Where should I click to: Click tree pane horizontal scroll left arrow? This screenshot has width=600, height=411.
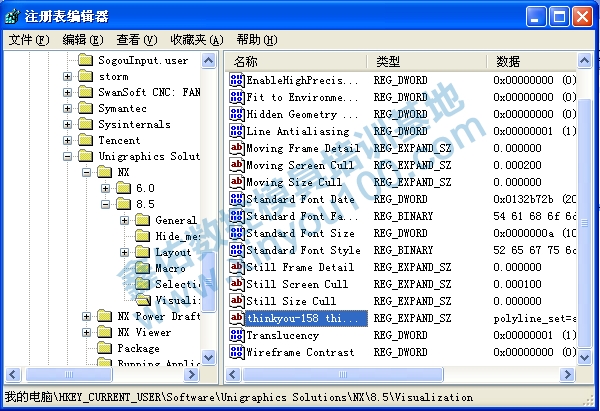tap(13, 374)
